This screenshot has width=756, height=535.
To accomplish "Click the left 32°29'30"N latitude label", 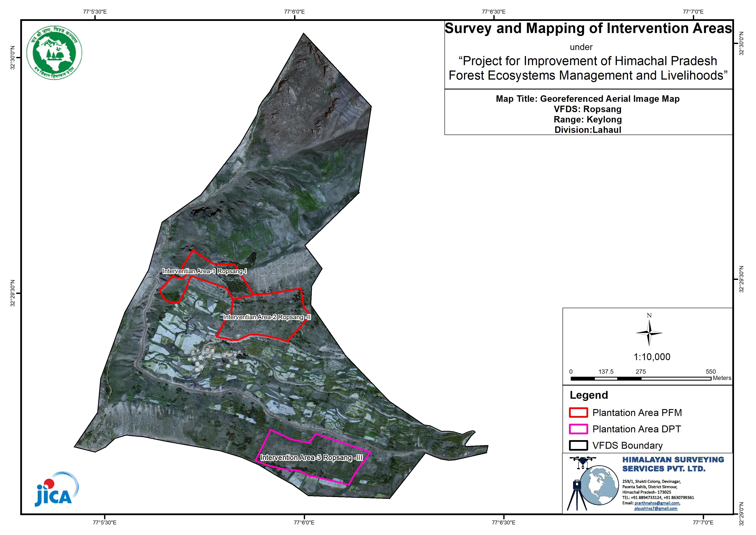I will [x=12, y=293].
